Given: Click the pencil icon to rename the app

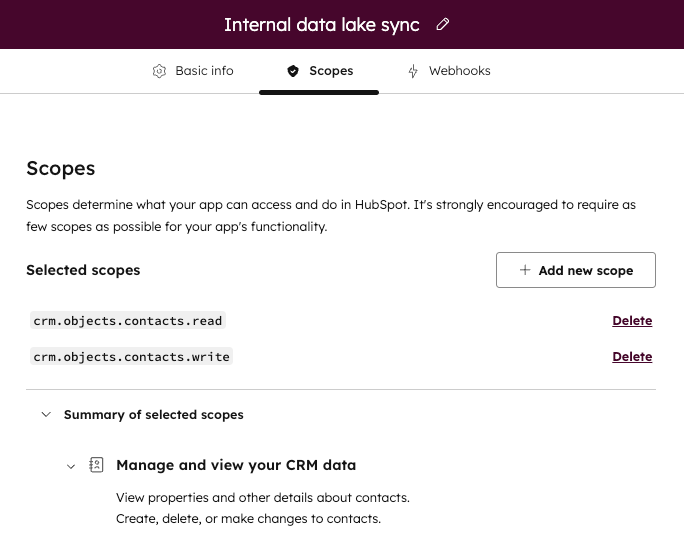Looking at the screenshot, I should click(443, 24).
